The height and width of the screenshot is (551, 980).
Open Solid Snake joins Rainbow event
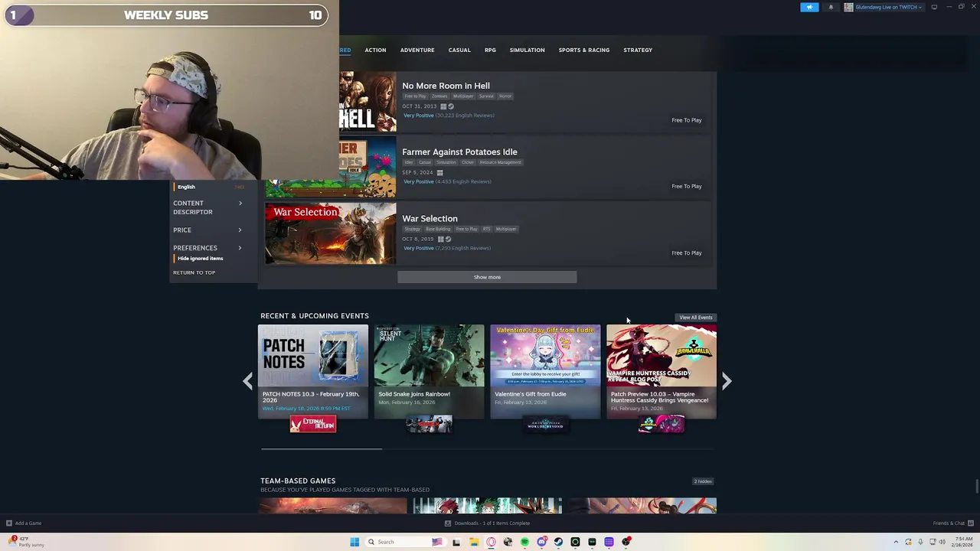coord(430,372)
